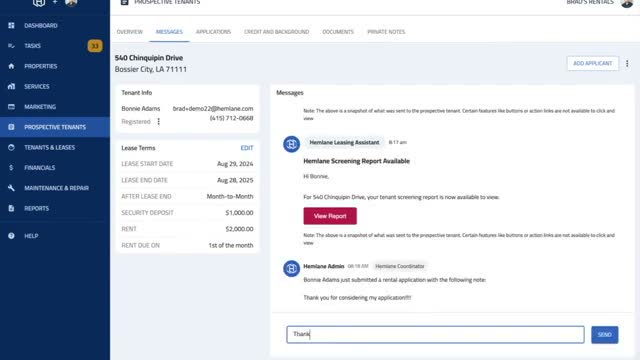Switch to Private Notes tab
The width and height of the screenshot is (640, 360).
pos(386,32)
